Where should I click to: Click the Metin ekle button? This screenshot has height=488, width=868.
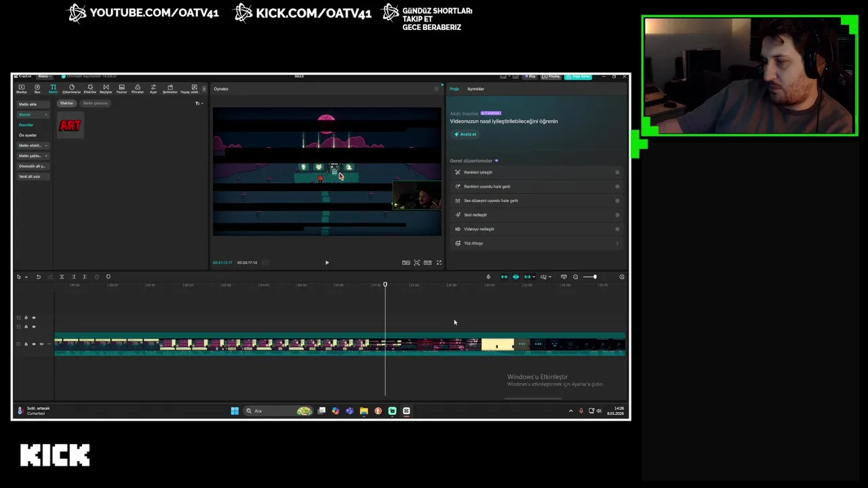[33, 104]
